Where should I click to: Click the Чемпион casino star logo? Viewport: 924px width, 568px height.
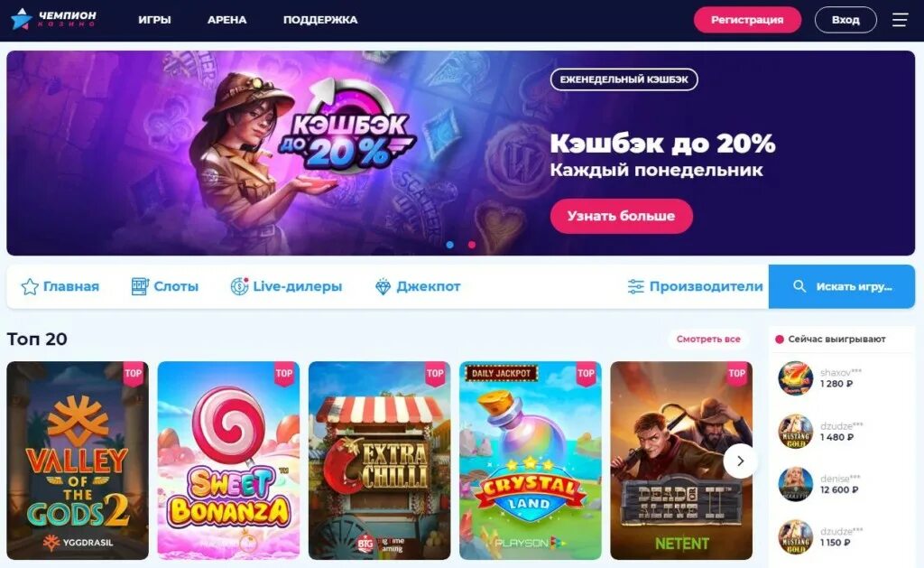22,20
